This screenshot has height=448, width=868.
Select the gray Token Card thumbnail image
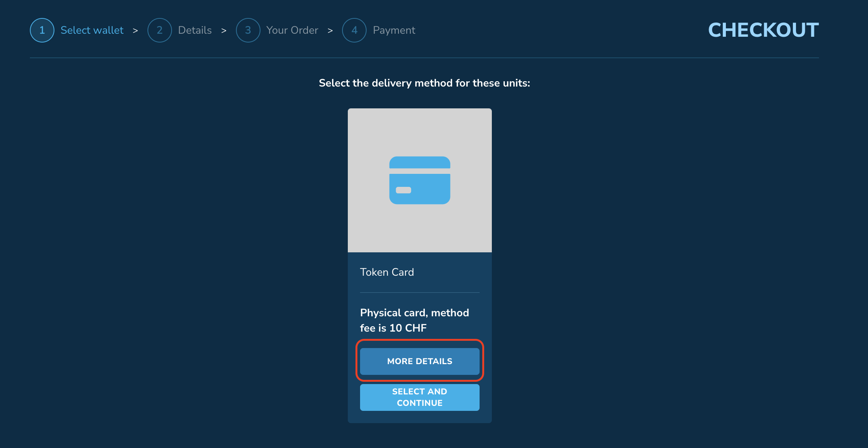coord(420,180)
